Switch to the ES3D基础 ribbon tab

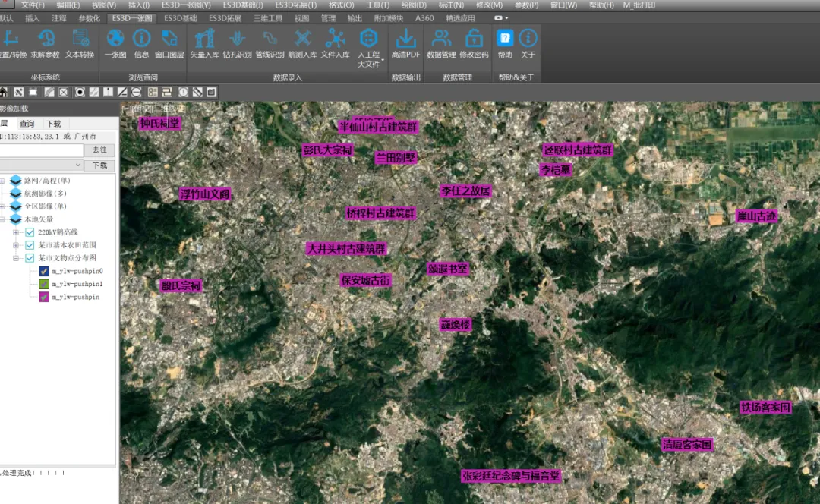(180, 17)
